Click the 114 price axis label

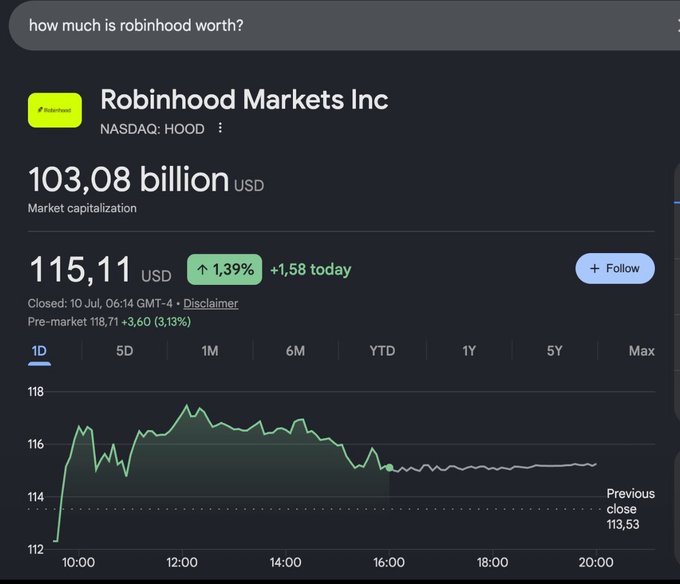pos(36,497)
